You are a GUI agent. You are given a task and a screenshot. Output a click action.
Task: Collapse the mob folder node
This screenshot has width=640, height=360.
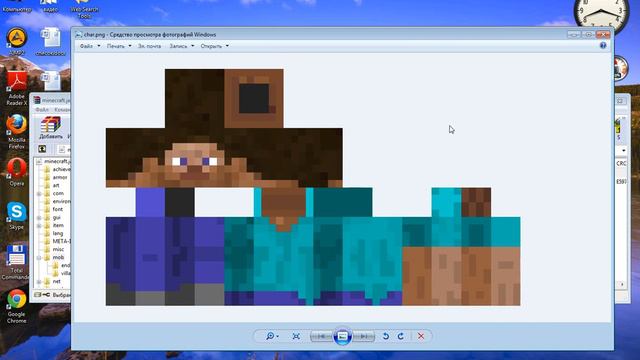click(39, 258)
